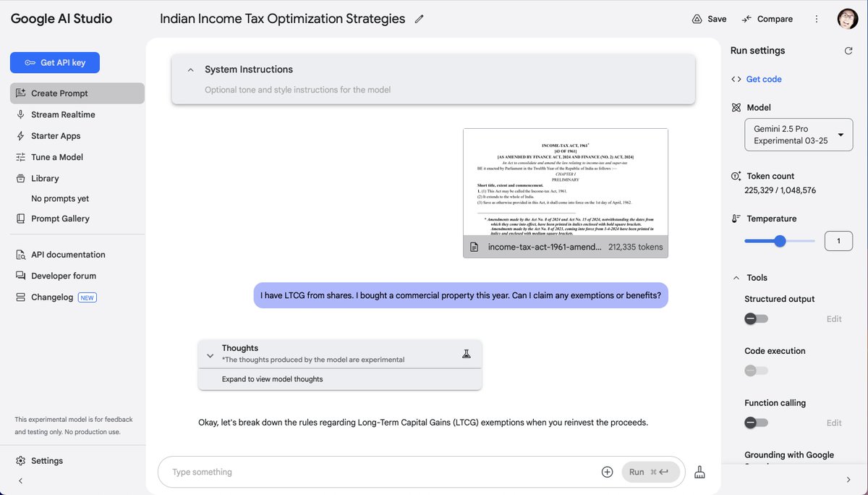The height and width of the screenshot is (495, 868).
Task: Open Get code link
Action: (764, 80)
